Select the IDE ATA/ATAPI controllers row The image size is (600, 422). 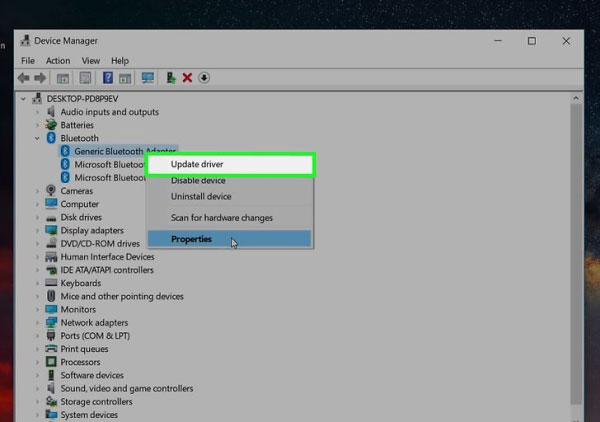99,270
